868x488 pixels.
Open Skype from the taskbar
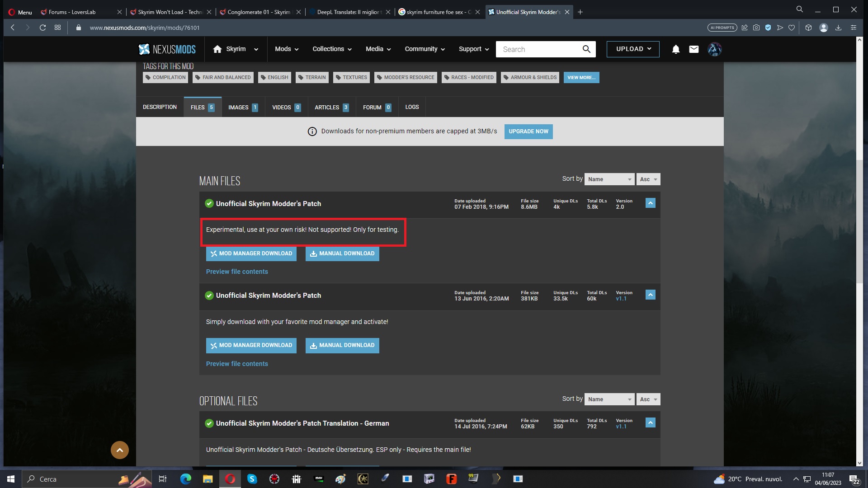252,479
